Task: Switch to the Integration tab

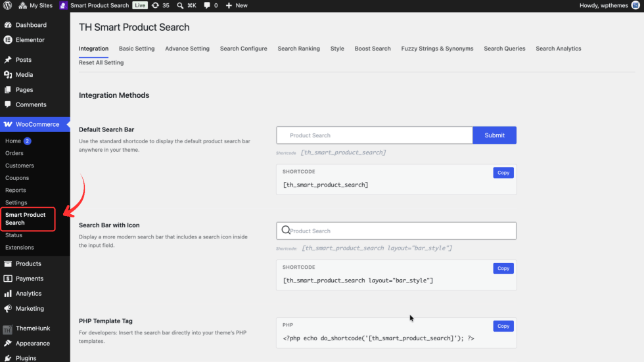Action: click(x=93, y=49)
